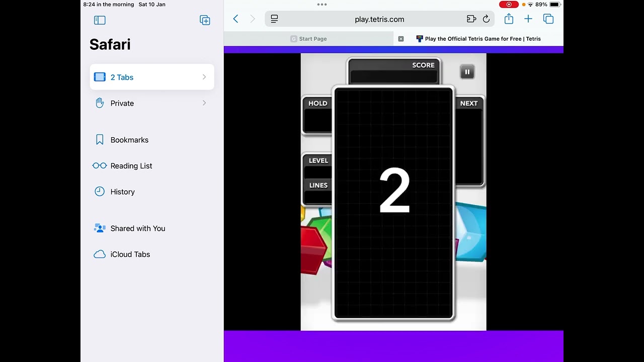Tap the red screen recording indicator
The width and height of the screenshot is (644, 362).
[509, 5]
